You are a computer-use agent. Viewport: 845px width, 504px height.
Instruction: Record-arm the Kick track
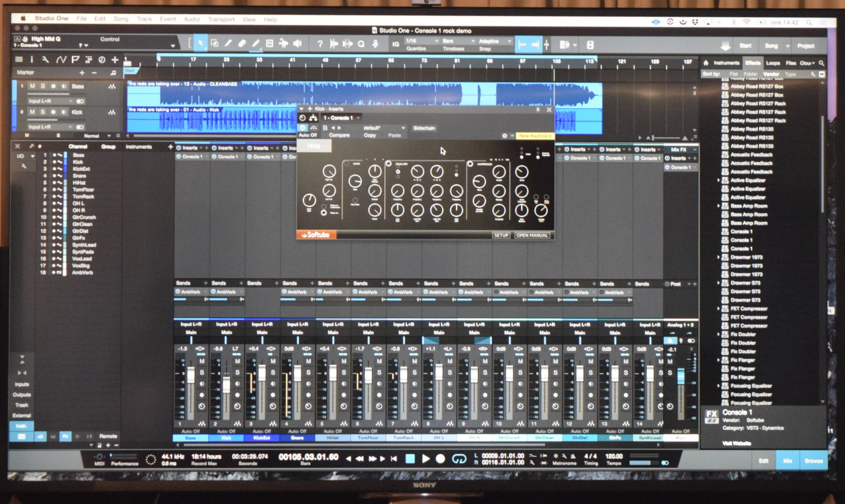[x=53, y=112]
